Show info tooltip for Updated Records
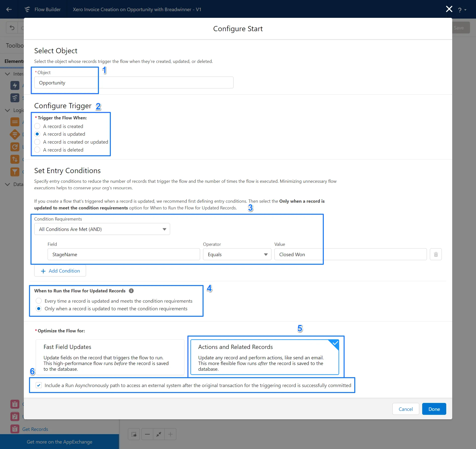Viewport: 476px width, 449px height. point(131,291)
